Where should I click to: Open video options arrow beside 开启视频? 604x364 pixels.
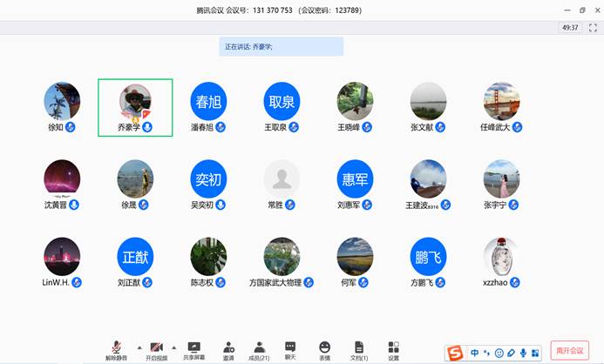[173, 347]
